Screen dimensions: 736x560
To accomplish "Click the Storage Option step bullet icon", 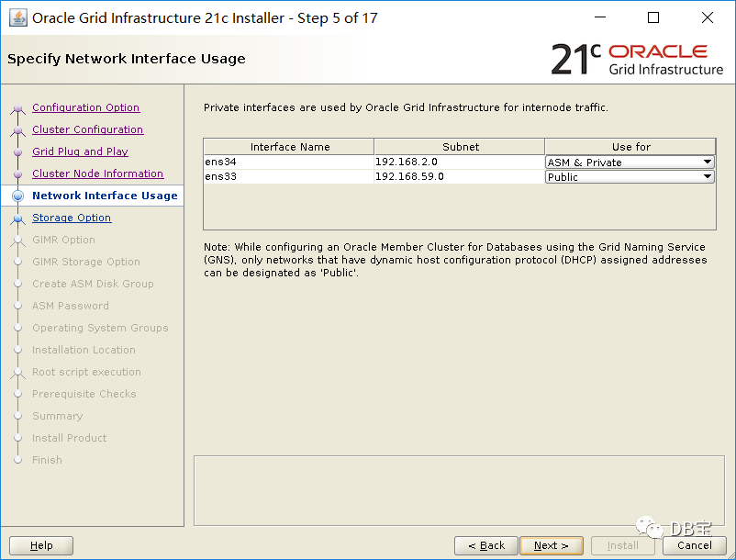I will tap(18, 218).
